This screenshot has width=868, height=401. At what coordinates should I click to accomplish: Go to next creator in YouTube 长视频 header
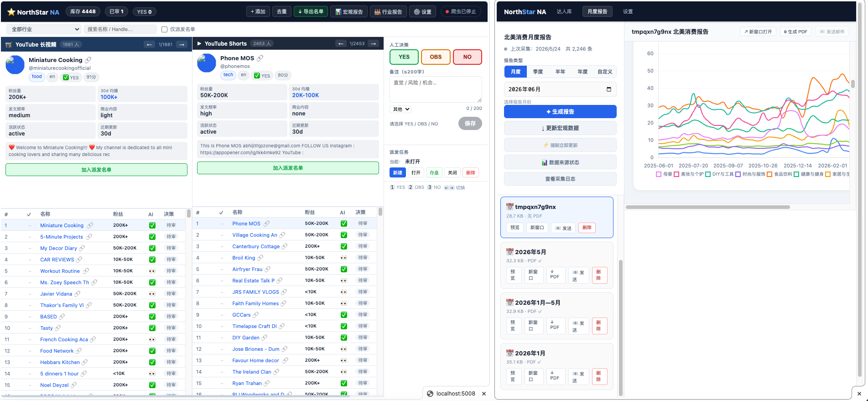click(182, 44)
